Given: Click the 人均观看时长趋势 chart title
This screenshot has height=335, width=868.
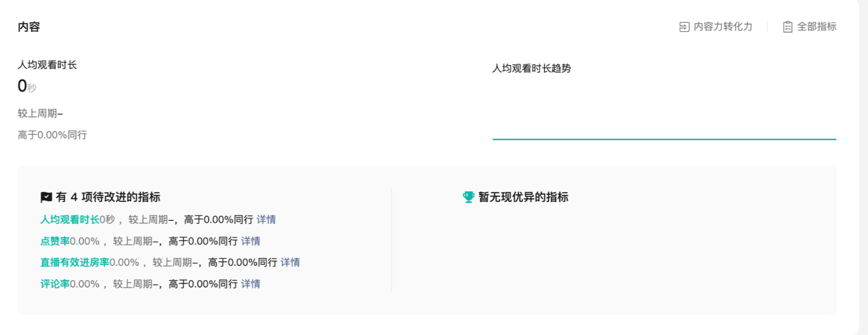Looking at the screenshot, I should (531, 69).
